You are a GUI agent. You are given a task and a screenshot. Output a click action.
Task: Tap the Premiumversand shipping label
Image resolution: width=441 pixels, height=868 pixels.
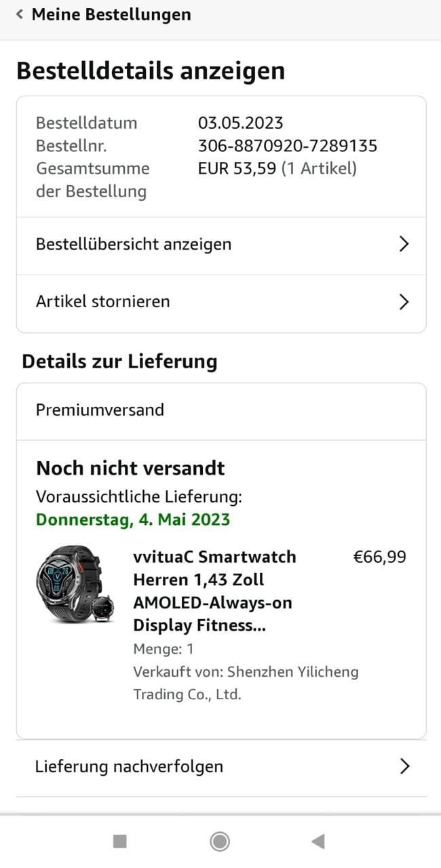click(100, 410)
